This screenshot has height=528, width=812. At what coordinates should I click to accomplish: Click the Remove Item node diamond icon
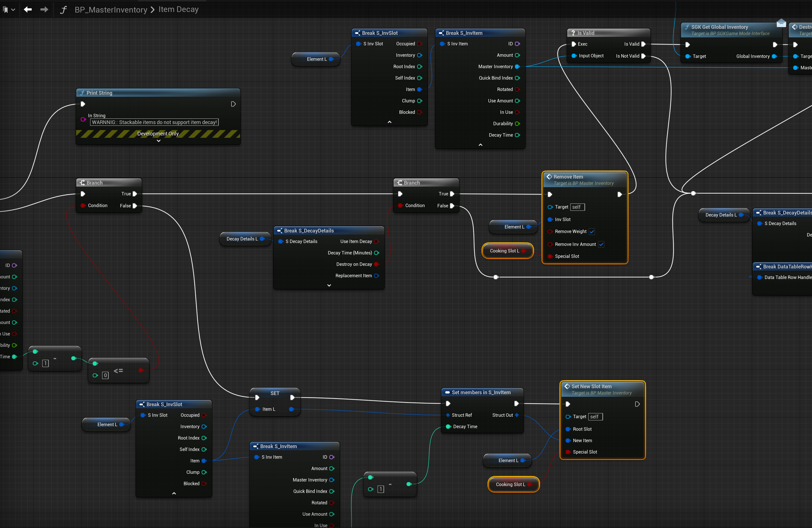(x=549, y=177)
